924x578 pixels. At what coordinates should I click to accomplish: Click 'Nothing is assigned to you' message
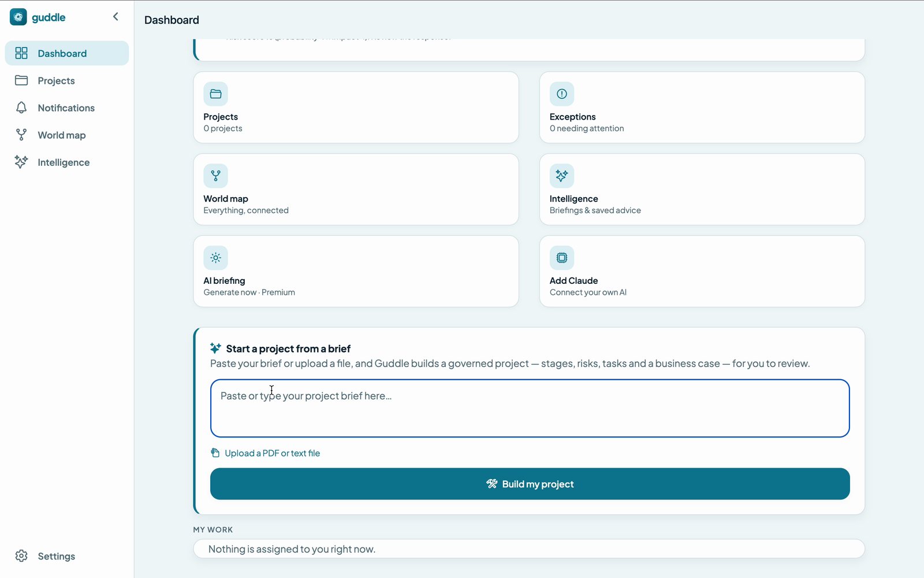(x=292, y=549)
